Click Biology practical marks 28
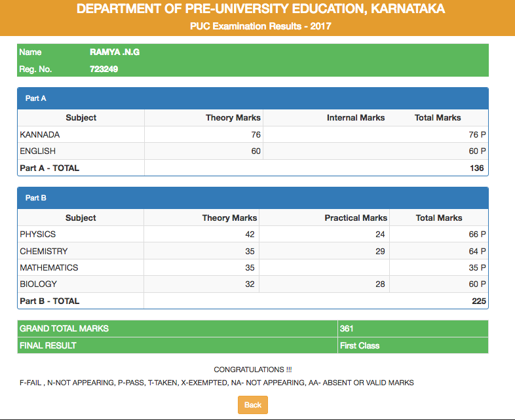 coord(380,284)
